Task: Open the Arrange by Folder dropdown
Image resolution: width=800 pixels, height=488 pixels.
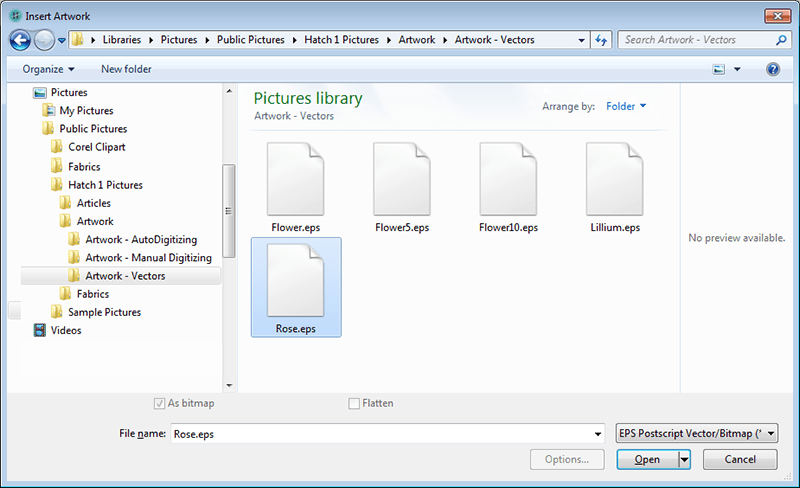Action: point(626,106)
